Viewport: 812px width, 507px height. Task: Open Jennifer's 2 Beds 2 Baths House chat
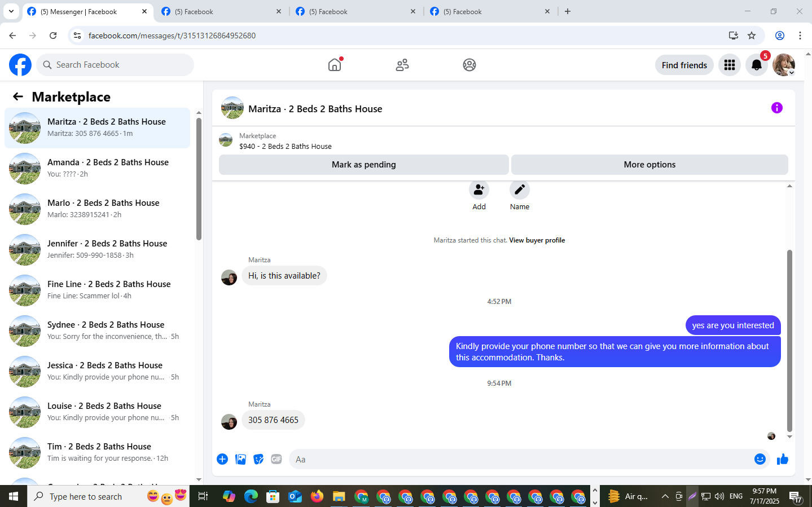point(97,250)
